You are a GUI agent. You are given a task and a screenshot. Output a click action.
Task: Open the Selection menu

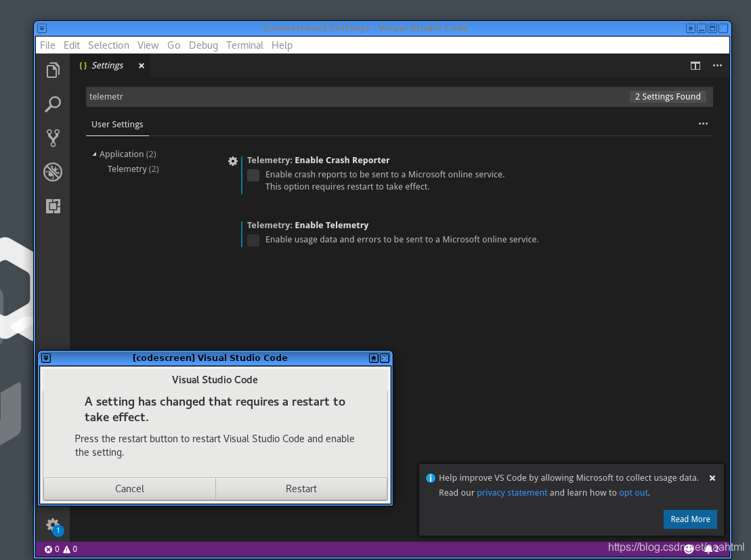[109, 45]
